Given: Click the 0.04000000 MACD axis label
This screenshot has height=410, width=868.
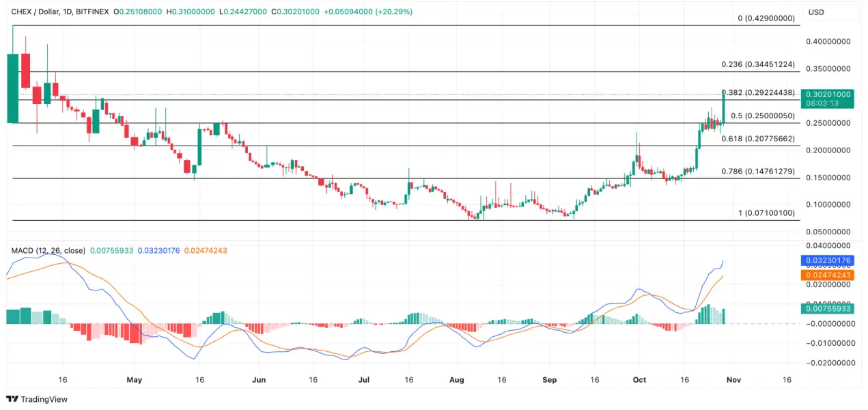Looking at the screenshot, I should click(828, 245).
